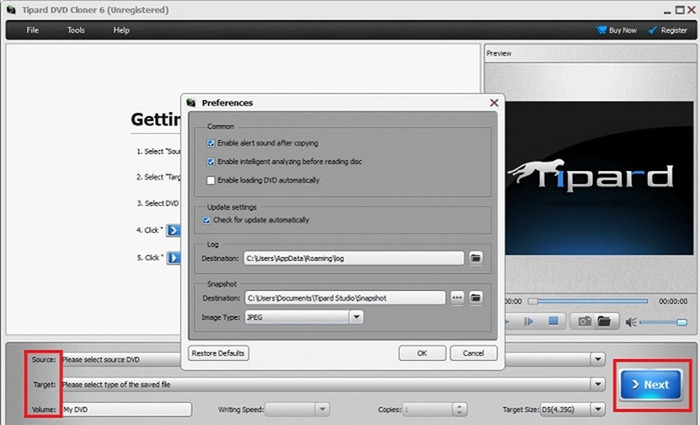Confirm preferences with OK
Image resolution: width=700 pixels, height=425 pixels.
tap(422, 353)
